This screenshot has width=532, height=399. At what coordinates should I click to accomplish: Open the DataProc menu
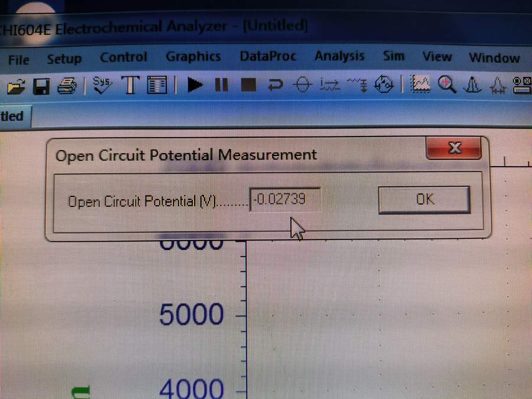(268, 57)
